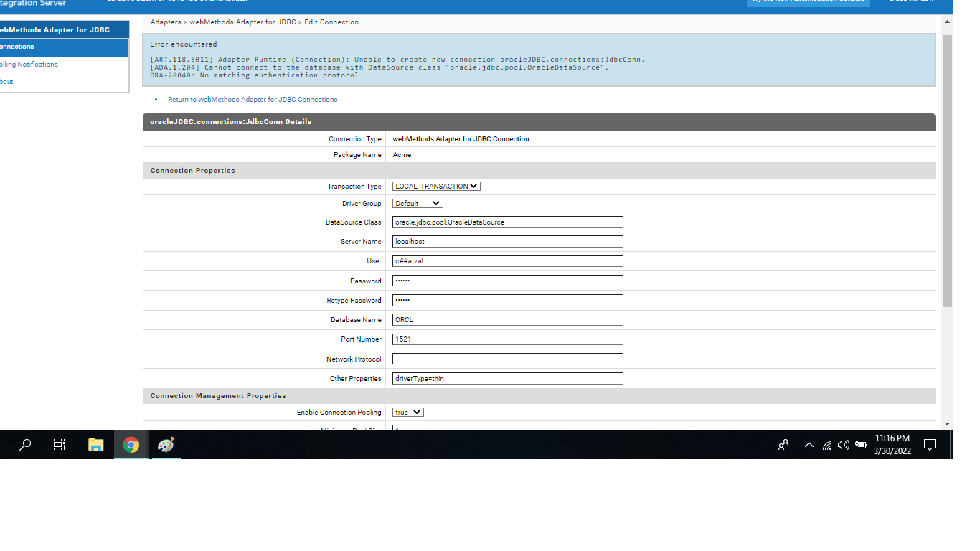Click the ART.118.5011 error line
Image resolution: width=980 pixels, height=551 pixels.
point(397,60)
